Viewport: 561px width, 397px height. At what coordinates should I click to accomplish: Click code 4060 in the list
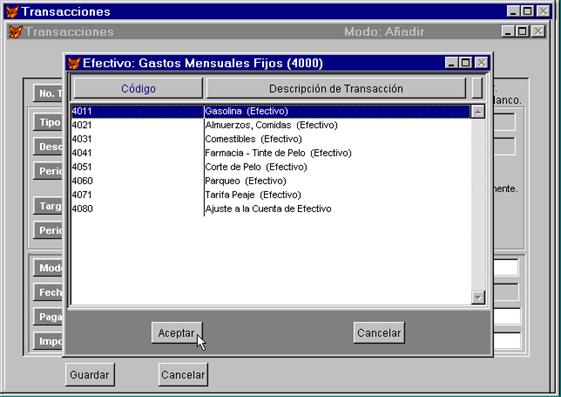pyautogui.click(x=82, y=181)
